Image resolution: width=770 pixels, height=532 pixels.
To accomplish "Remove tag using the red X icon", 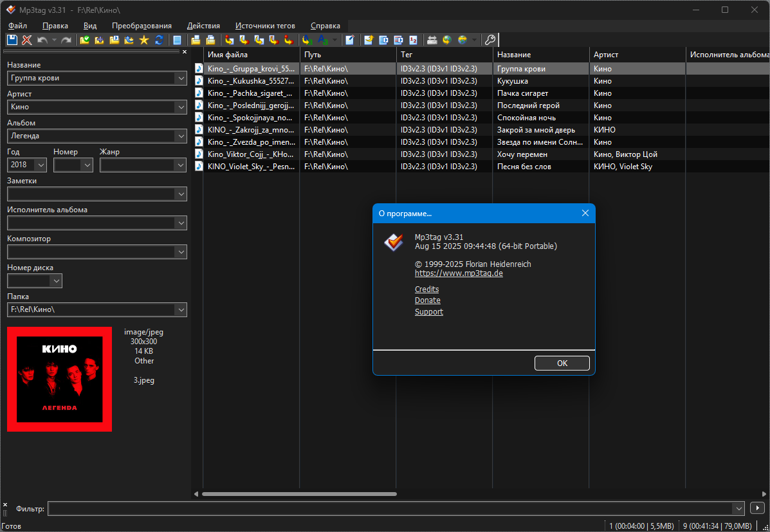I will coord(27,41).
